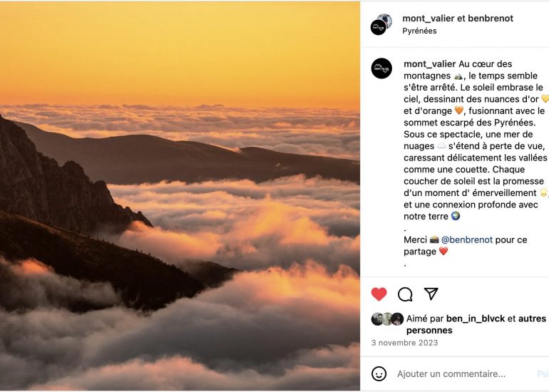The image size is (549, 392).
Task: Open the mont_valier profile from the header username
Action: click(x=428, y=19)
